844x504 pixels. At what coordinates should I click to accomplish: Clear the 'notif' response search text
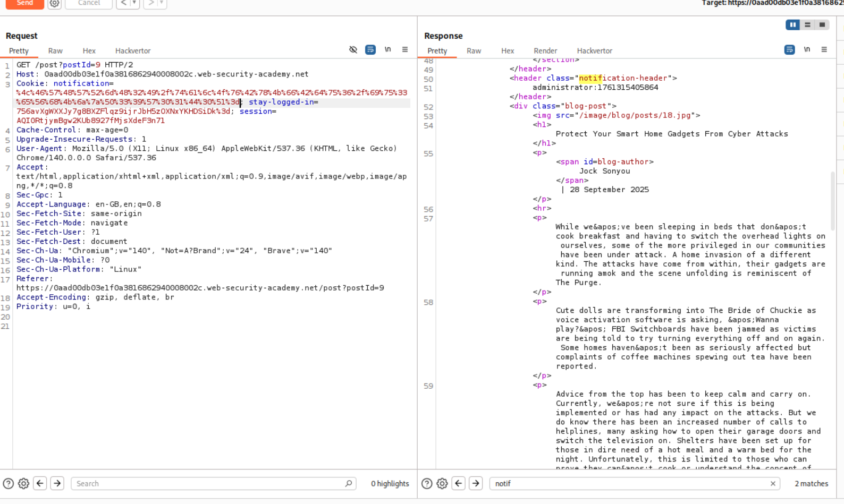(x=773, y=483)
